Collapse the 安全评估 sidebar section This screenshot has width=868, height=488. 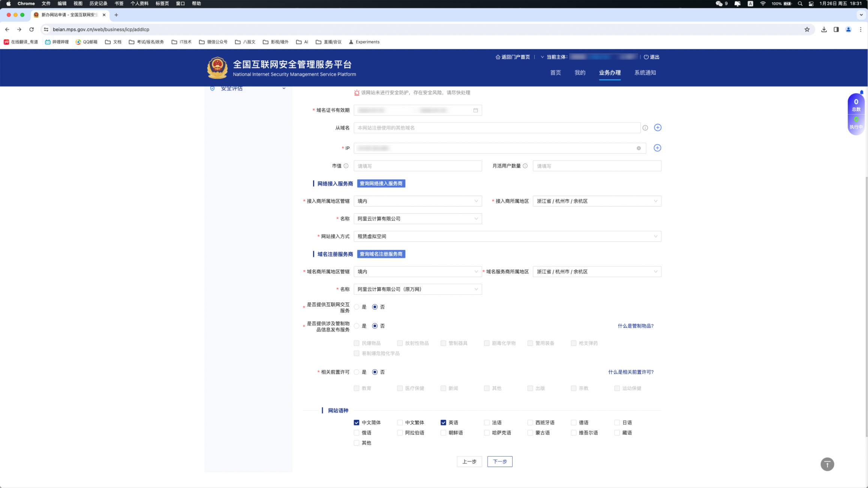[x=284, y=88]
